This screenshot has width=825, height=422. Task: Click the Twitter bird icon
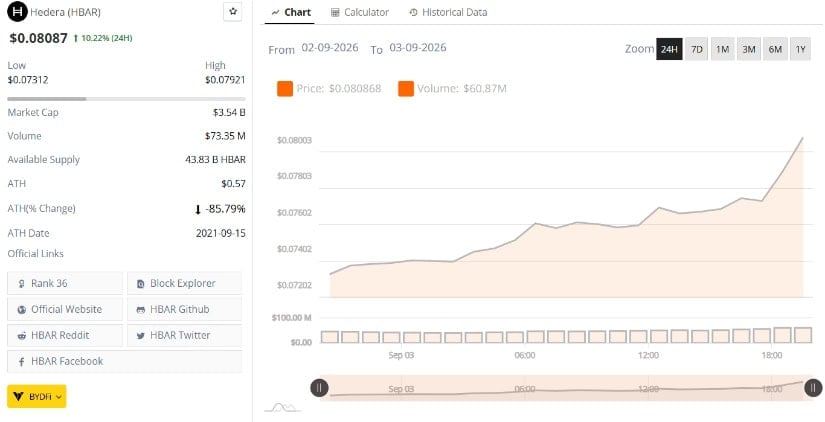point(140,336)
